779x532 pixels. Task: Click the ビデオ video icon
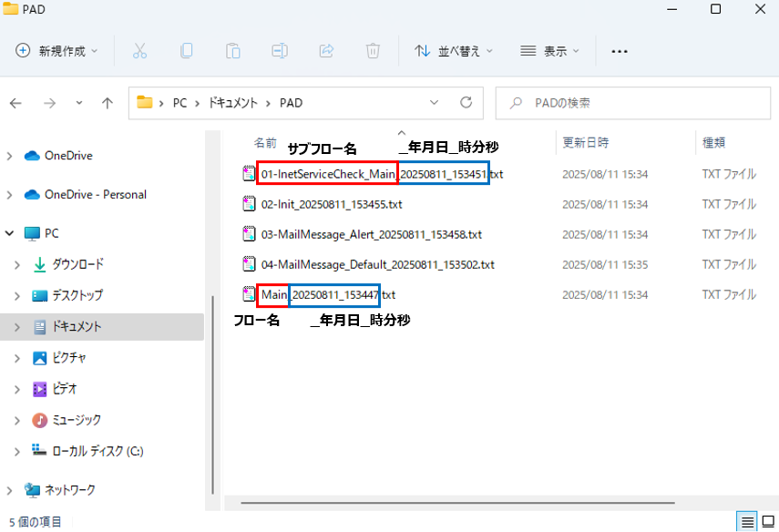pyautogui.click(x=40, y=389)
